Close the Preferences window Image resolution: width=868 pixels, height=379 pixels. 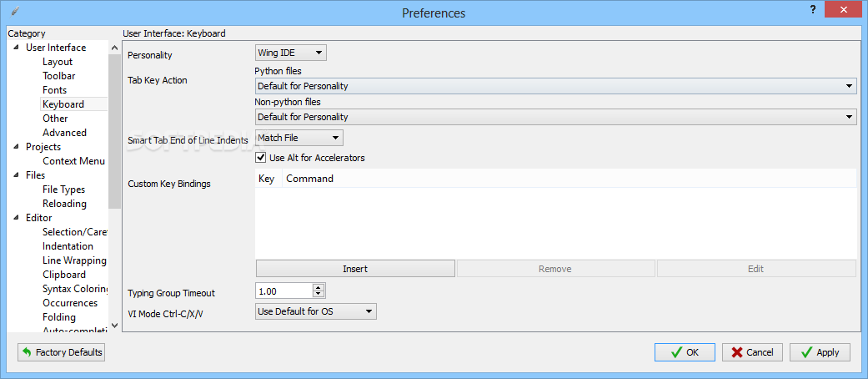[x=843, y=10]
